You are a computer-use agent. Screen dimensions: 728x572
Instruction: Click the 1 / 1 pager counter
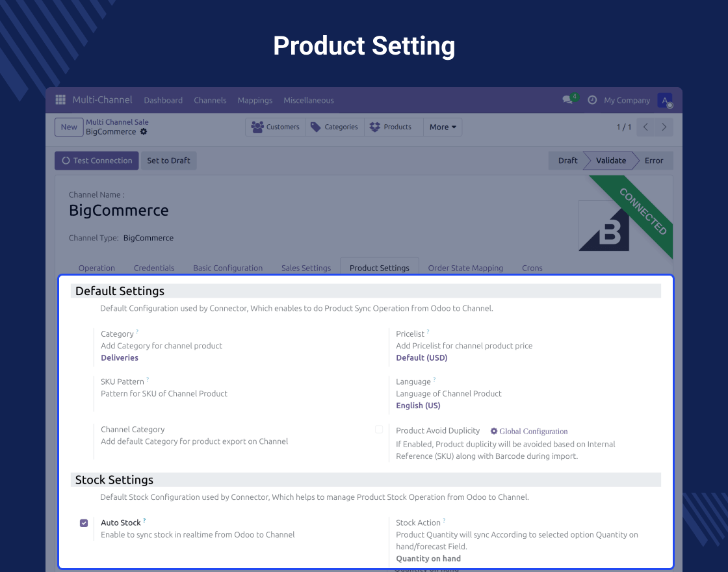(623, 127)
